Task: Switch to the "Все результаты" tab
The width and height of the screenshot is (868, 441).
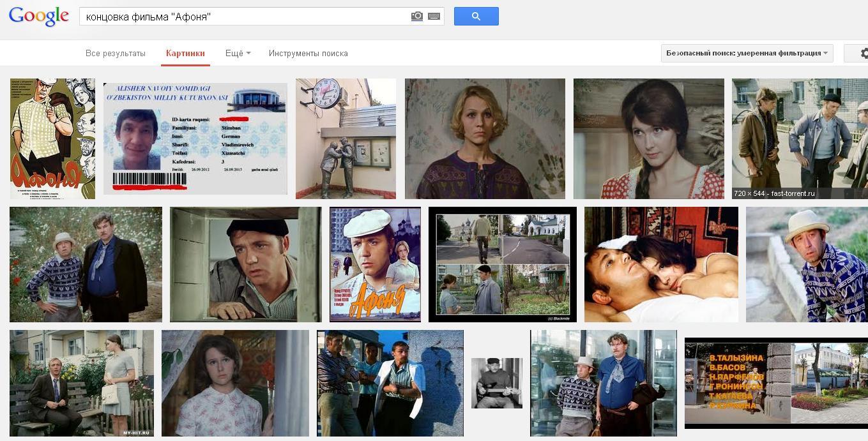Action: [116, 54]
